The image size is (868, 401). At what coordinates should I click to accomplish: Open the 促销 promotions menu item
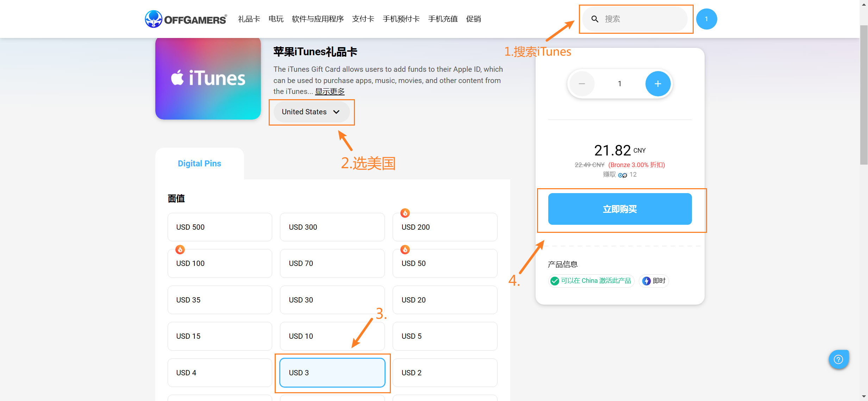coord(473,19)
